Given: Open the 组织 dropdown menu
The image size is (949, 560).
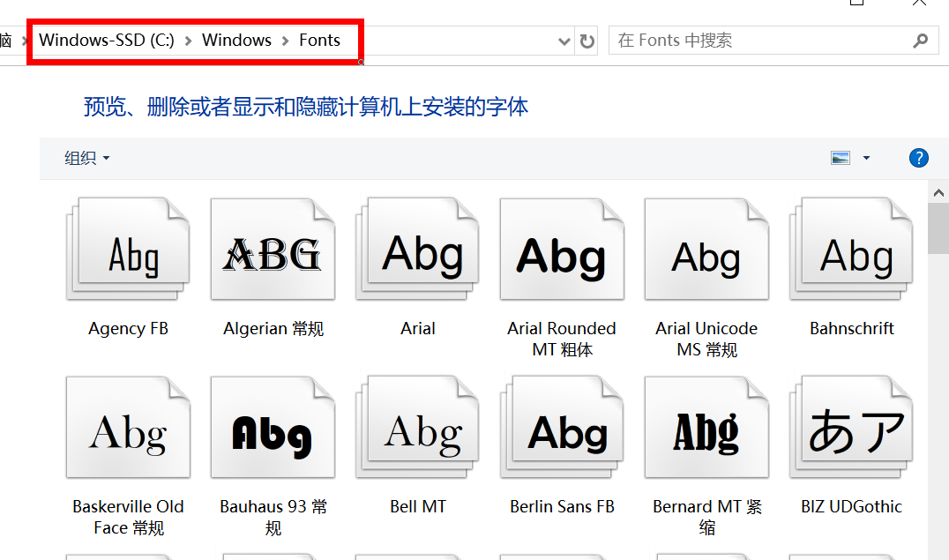Looking at the screenshot, I should (x=87, y=158).
